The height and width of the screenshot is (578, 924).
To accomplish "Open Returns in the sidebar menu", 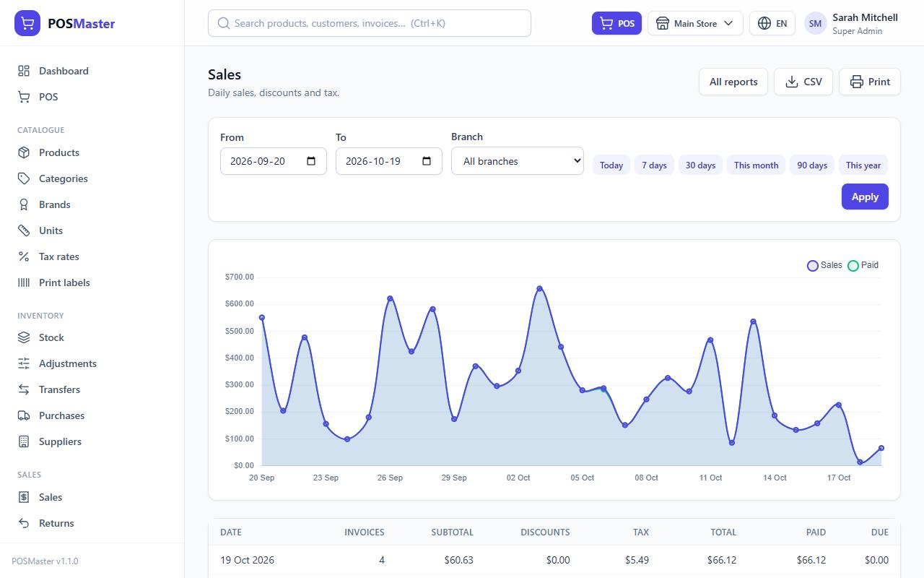I will click(x=92, y=523).
